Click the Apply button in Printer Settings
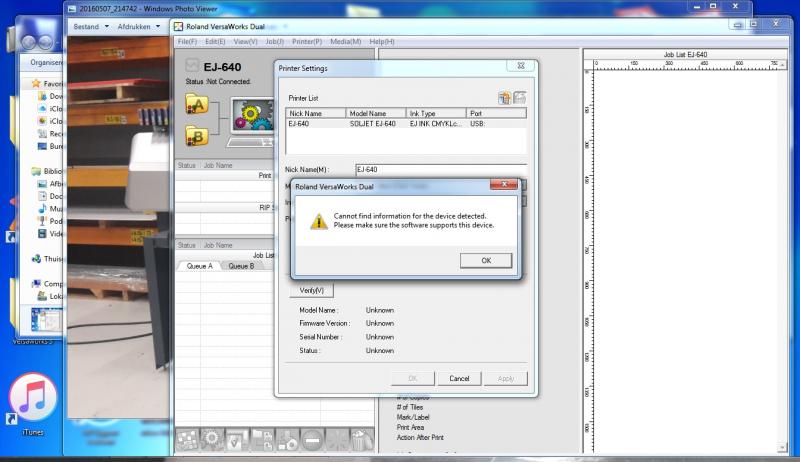This screenshot has height=462, width=800. click(506, 378)
